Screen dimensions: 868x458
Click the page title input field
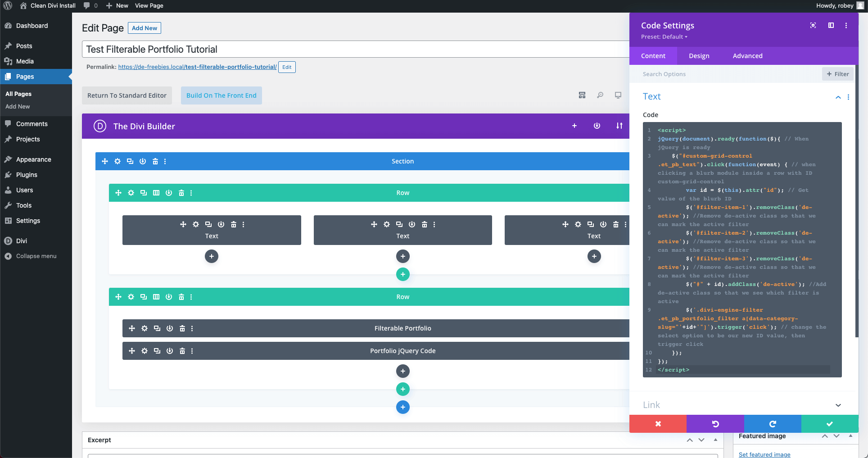[x=356, y=49]
